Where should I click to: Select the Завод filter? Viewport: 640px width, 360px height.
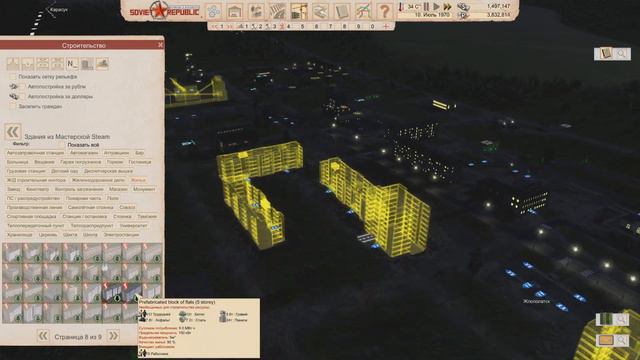tap(13, 189)
